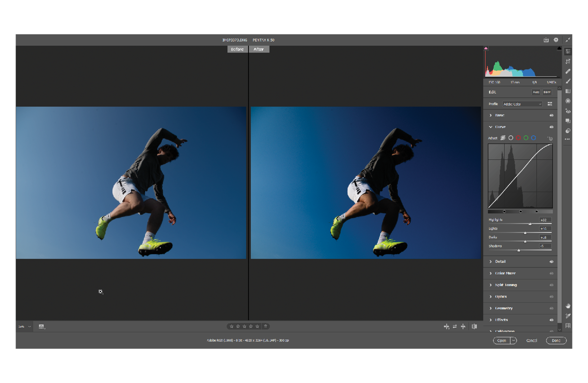Select the Crop and Rotate tool
The width and height of the screenshot is (588, 383).
point(568,61)
